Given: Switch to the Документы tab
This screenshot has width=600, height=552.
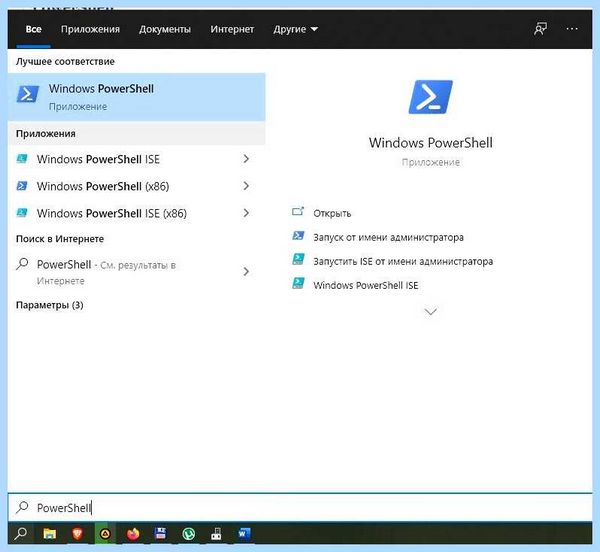Looking at the screenshot, I should click(x=165, y=29).
